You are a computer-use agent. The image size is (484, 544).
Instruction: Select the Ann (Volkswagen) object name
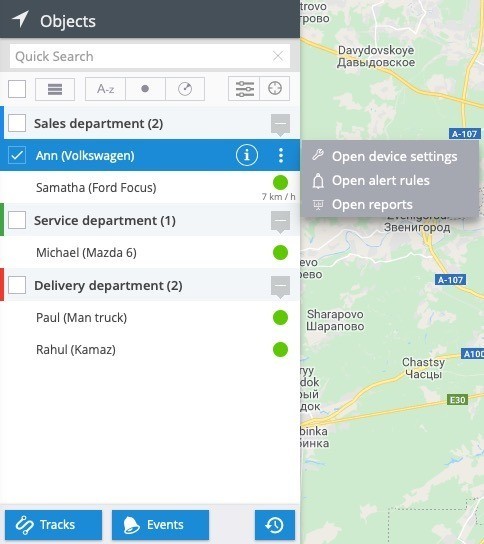[85, 155]
